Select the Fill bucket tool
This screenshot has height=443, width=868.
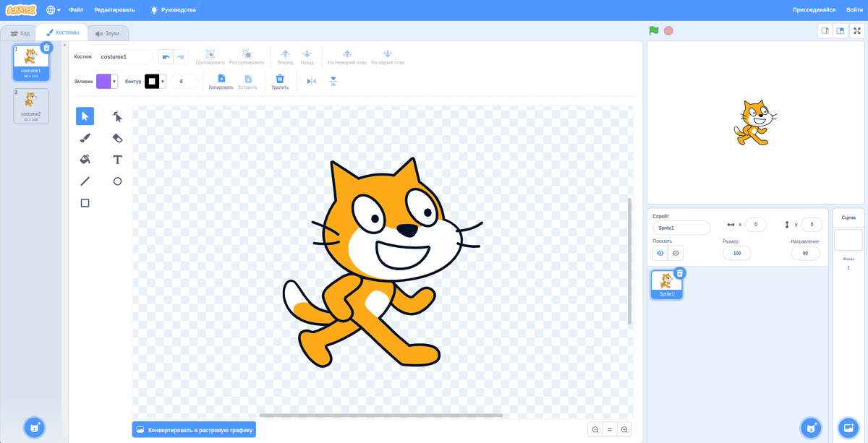tap(85, 160)
